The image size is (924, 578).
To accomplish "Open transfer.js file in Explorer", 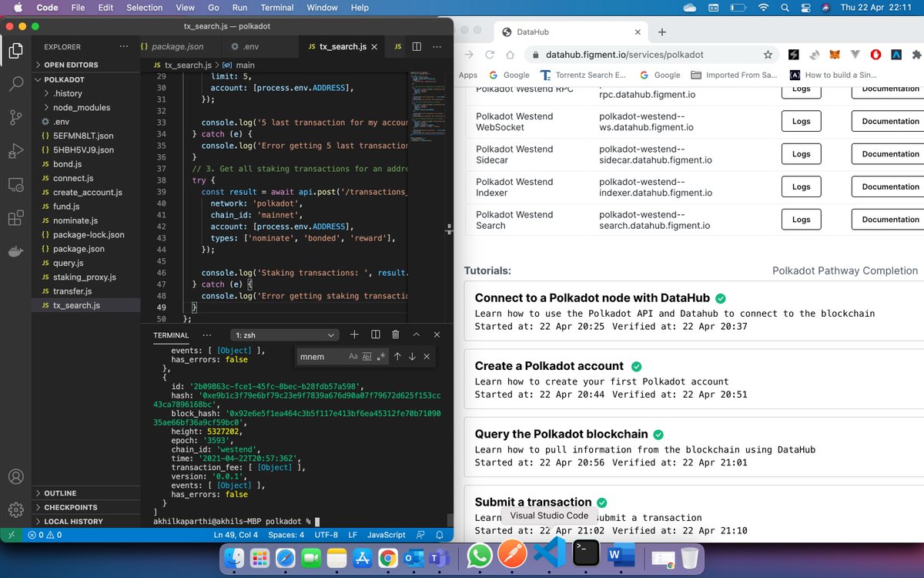I will (85, 291).
